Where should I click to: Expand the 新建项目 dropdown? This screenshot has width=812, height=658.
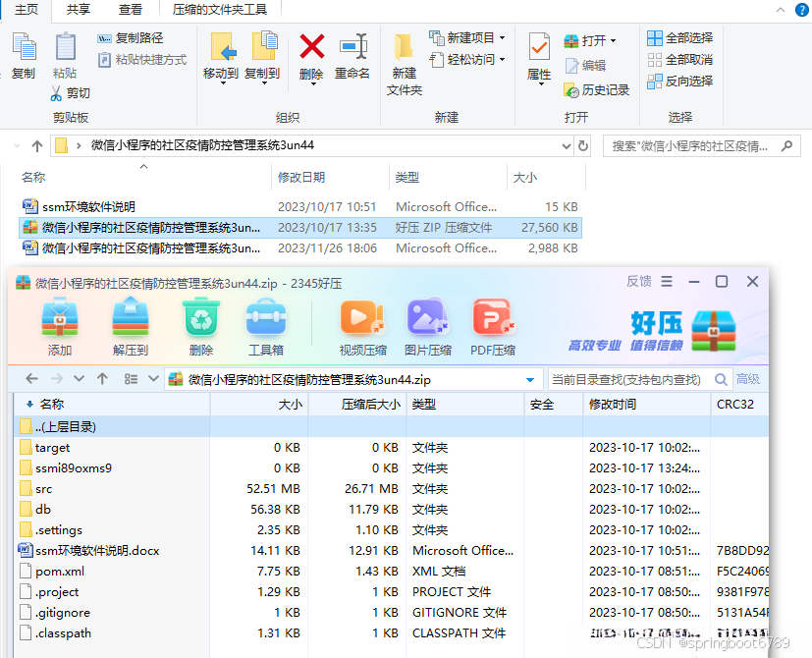point(503,38)
